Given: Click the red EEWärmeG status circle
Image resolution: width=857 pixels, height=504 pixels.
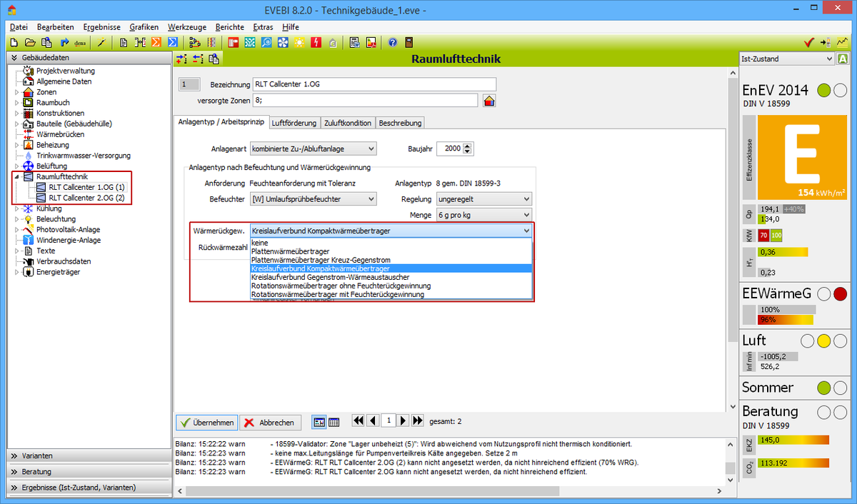Looking at the screenshot, I should (x=840, y=294).
